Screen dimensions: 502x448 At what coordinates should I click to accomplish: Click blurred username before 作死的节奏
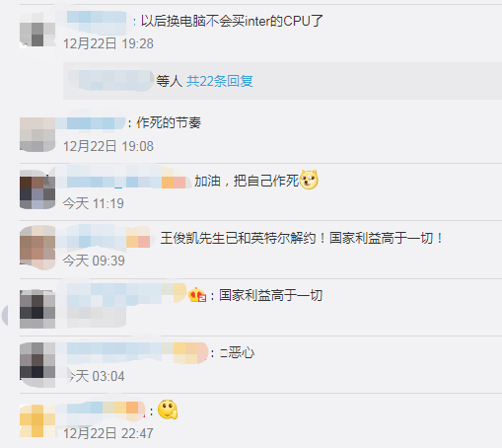coord(91,123)
